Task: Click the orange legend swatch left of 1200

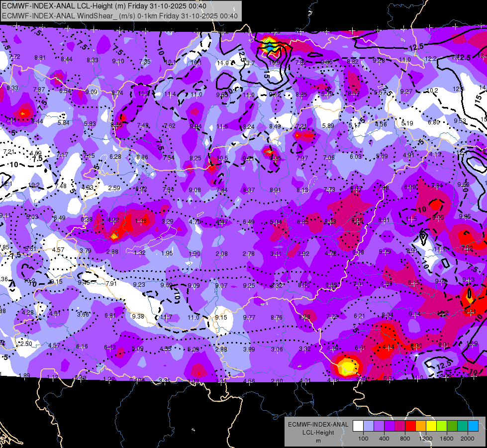Action: [421, 426]
